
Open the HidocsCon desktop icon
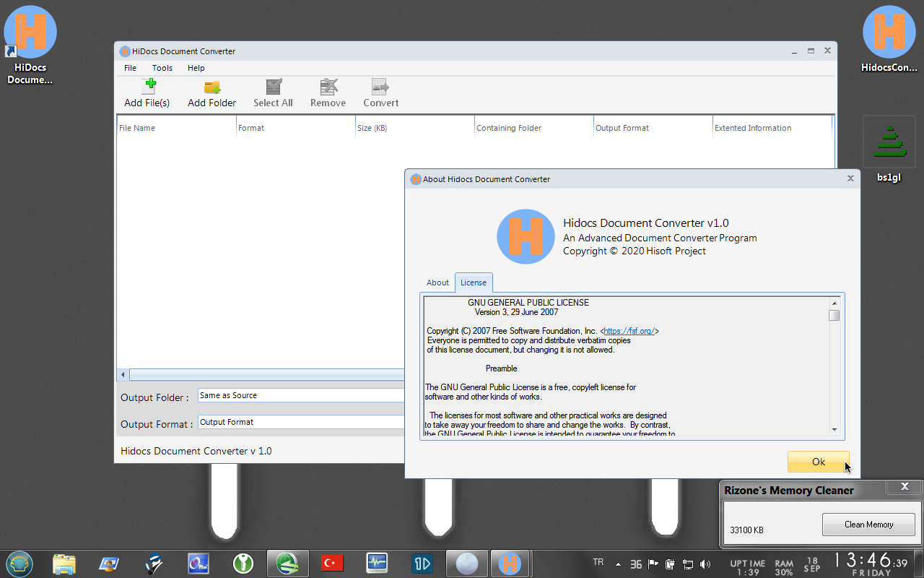point(889,39)
